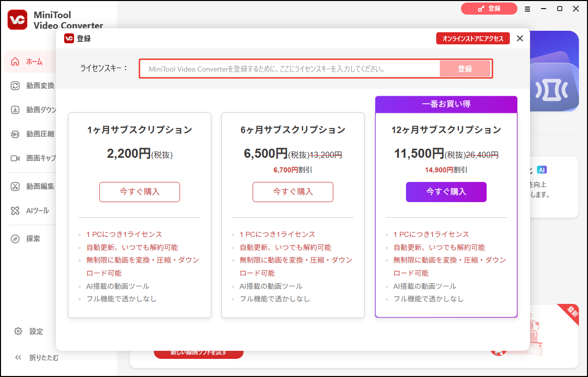The image size is (588, 377).
Task: Click the 11,500円 price text
Action: click(x=419, y=154)
